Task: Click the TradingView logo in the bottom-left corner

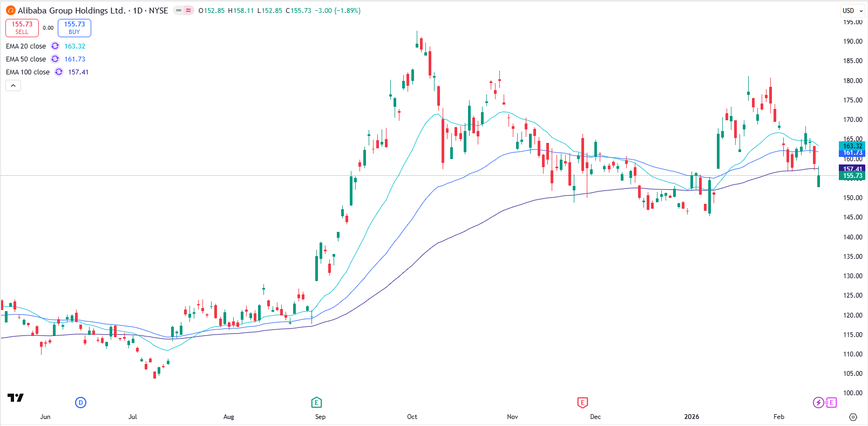Action: [16, 398]
